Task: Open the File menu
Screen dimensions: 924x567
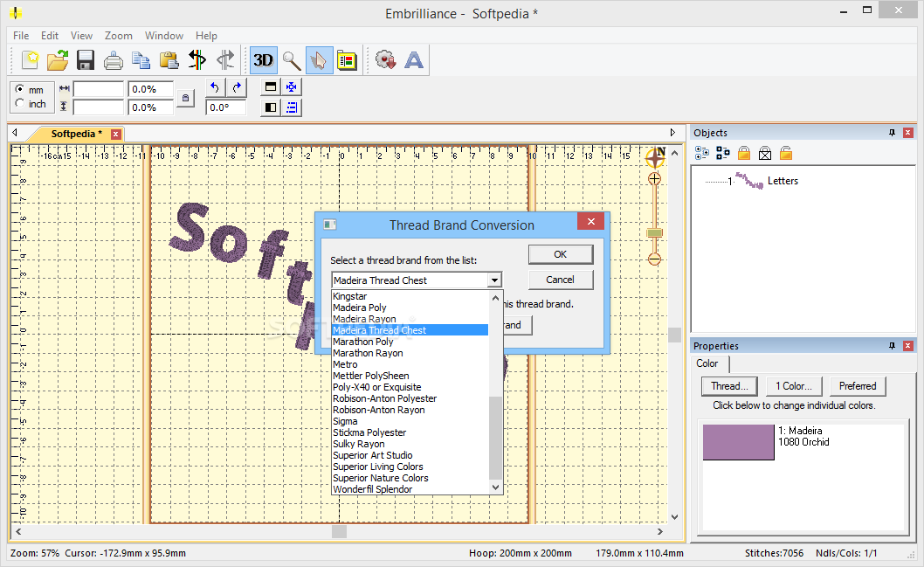Action: (21, 36)
